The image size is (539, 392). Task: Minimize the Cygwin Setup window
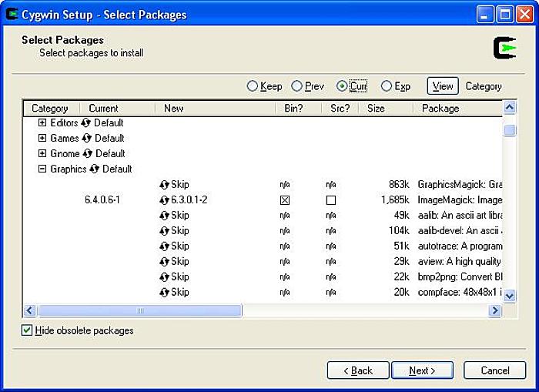[x=484, y=15]
